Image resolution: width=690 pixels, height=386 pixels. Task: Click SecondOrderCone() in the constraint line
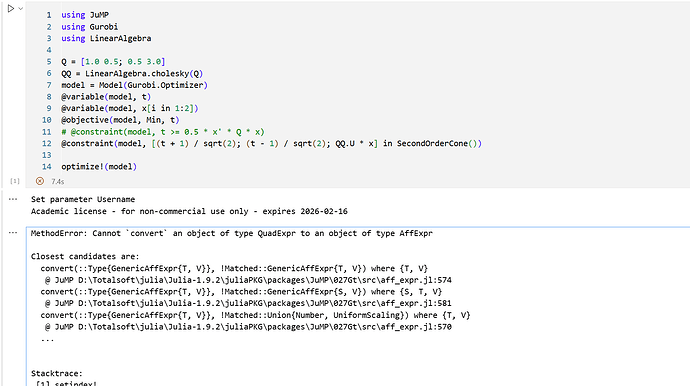click(437, 143)
